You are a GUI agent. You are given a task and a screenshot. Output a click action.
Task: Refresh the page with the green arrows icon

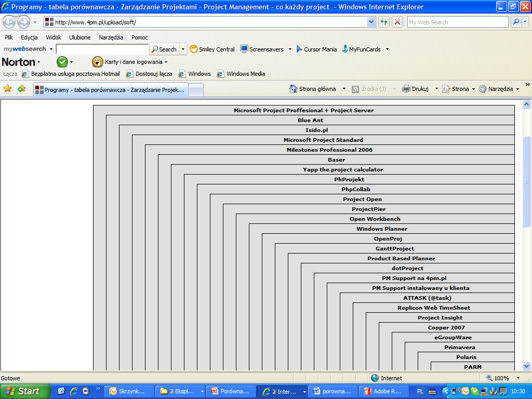[384, 22]
